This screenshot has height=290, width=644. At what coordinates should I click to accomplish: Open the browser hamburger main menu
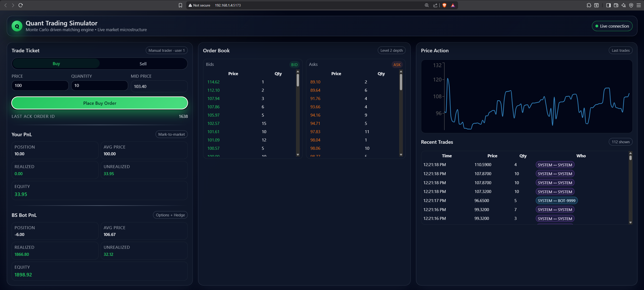tap(639, 5)
